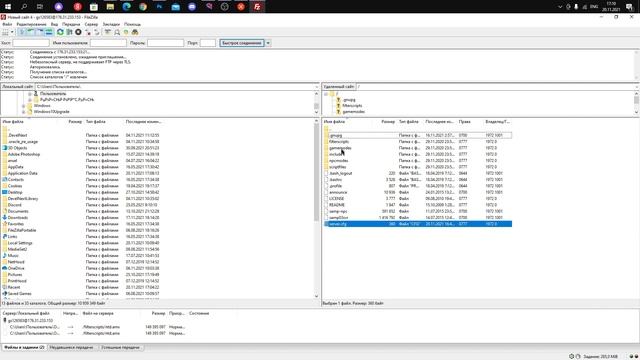Open the Передача menu
This screenshot has width=640, height=360.
[x=71, y=24]
